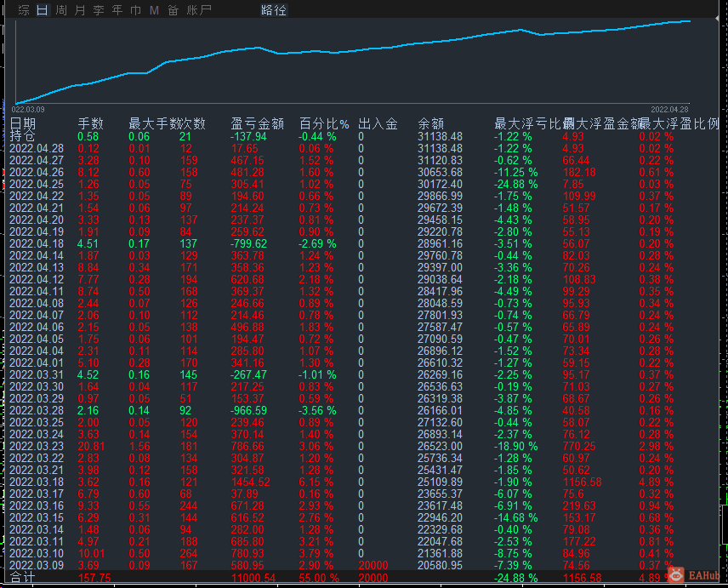Click the -799.62 loss amount cell
The height and width of the screenshot is (588, 728).
248,243
